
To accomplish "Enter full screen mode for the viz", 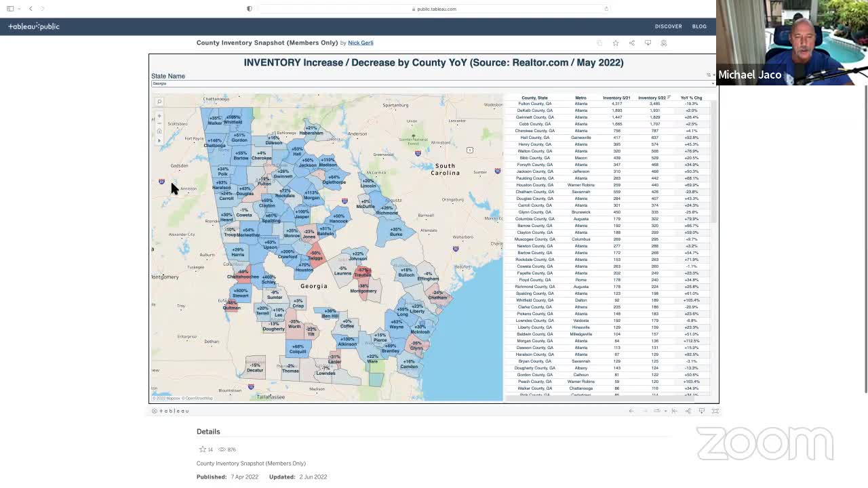I will (715, 411).
